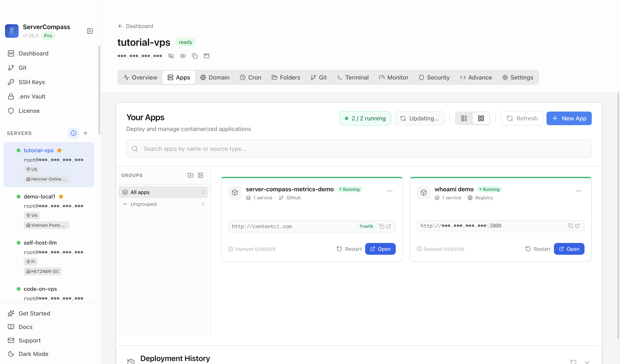This screenshot has width=620, height=364.
Task: Collapse the Deployment History section
Action: point(587,362)
